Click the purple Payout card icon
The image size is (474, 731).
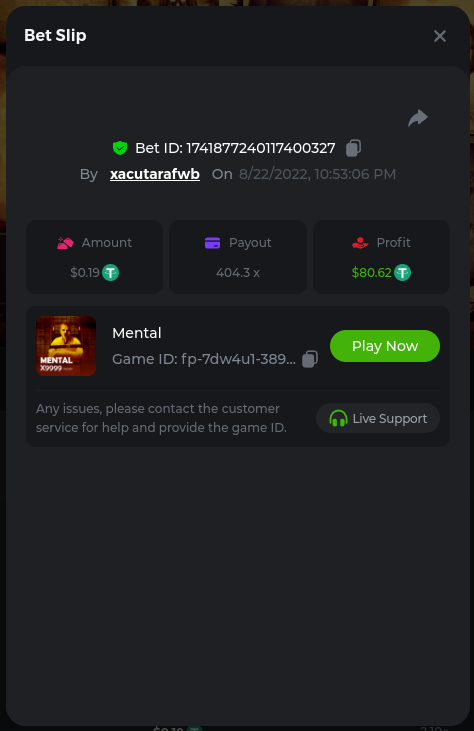tap(213, 243)
